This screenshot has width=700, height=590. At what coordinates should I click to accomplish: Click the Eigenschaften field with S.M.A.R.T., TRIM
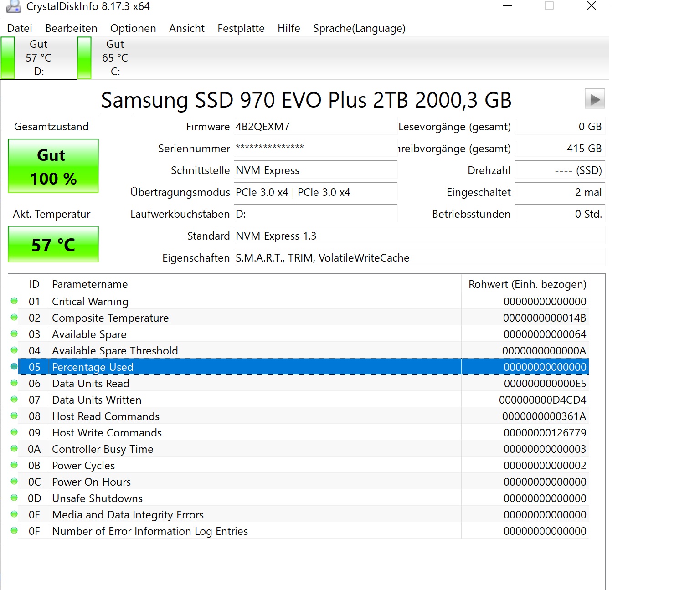419,258
